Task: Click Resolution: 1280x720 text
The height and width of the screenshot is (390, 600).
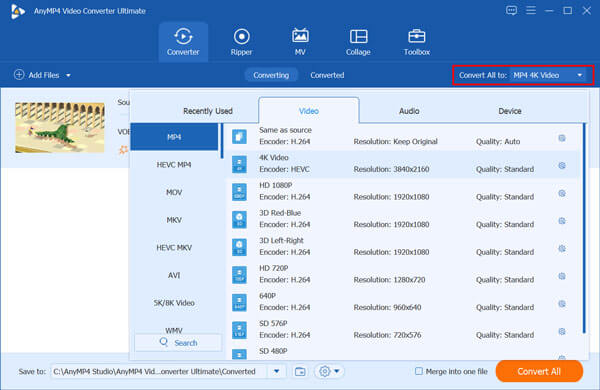Action: tap(389, 280)
